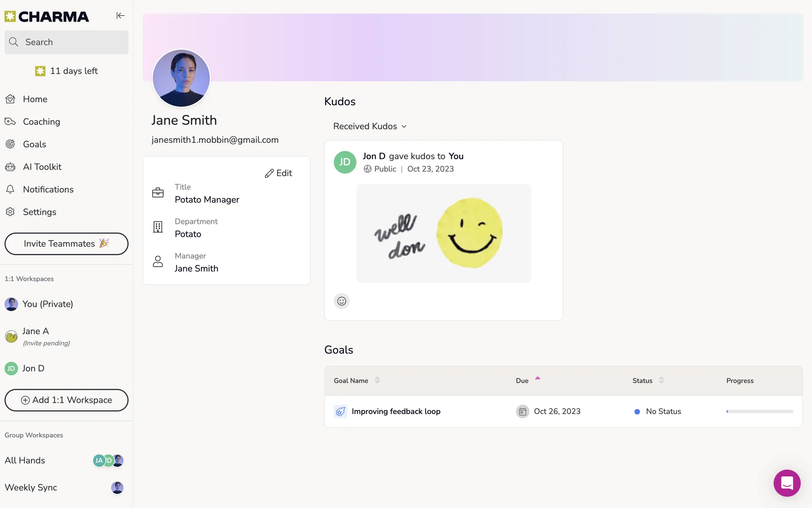Focus the Search field

(66, 42)
